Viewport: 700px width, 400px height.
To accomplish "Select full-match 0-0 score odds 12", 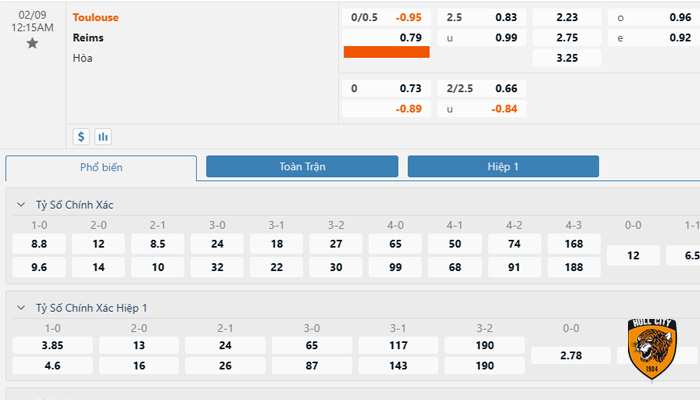I will click(x=633, y=256).
